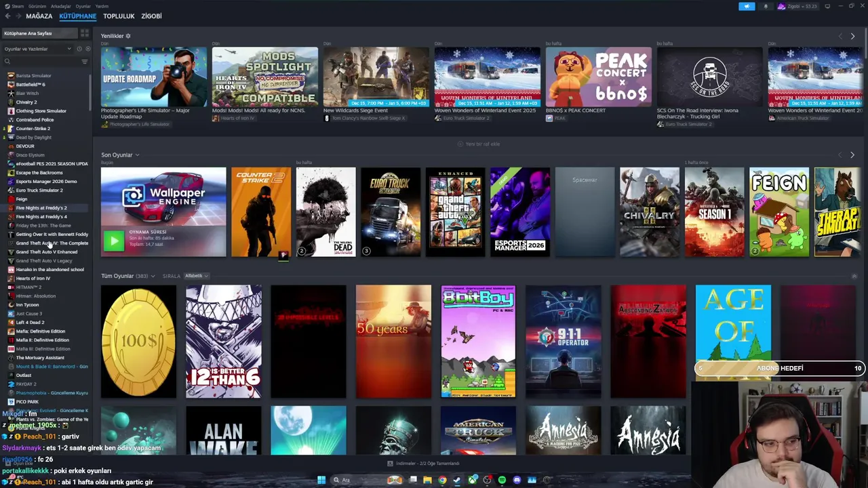Go to the MAĞAZA tab
The image size is (868, 488).
[x=39, y=16]
